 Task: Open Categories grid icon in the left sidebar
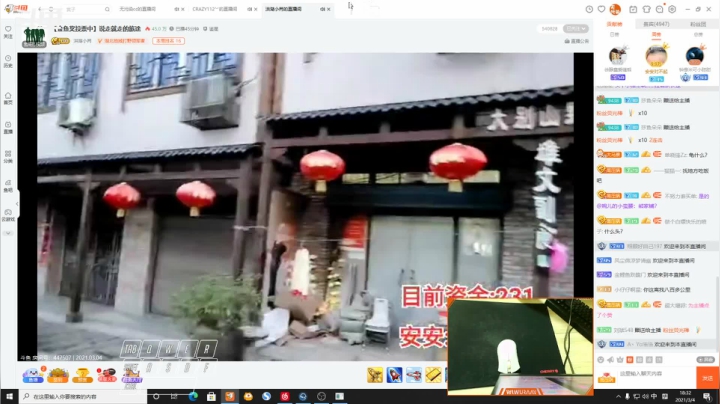(8, 157)
